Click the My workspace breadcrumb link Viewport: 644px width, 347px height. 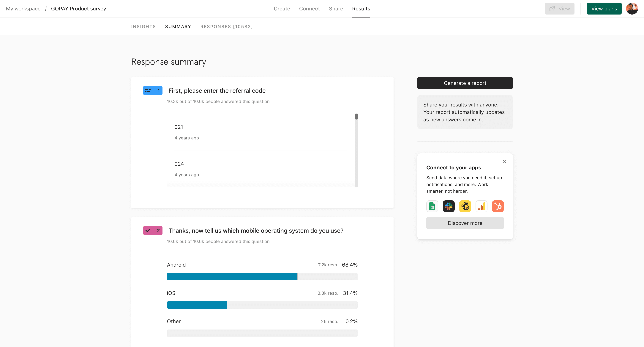[x=23, y=9]
